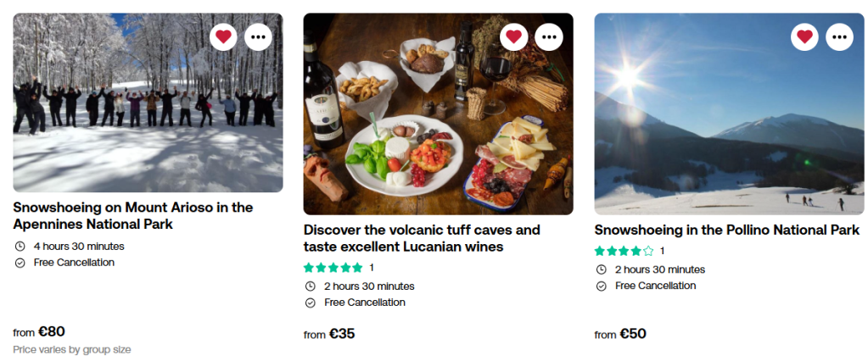Click Free Cancellation checkmark on Pollino card
This screenshot has height=361, width=868.
coord(602,286)
